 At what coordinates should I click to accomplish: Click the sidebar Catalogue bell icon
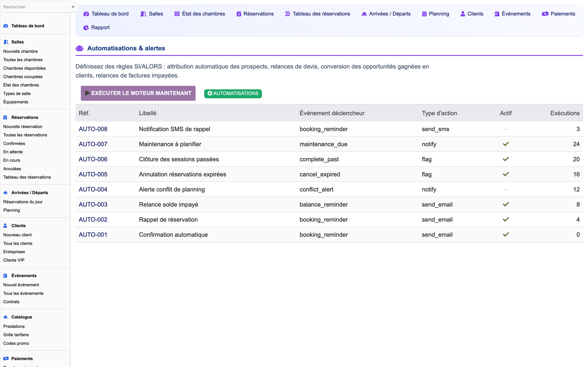coord(5,317)
